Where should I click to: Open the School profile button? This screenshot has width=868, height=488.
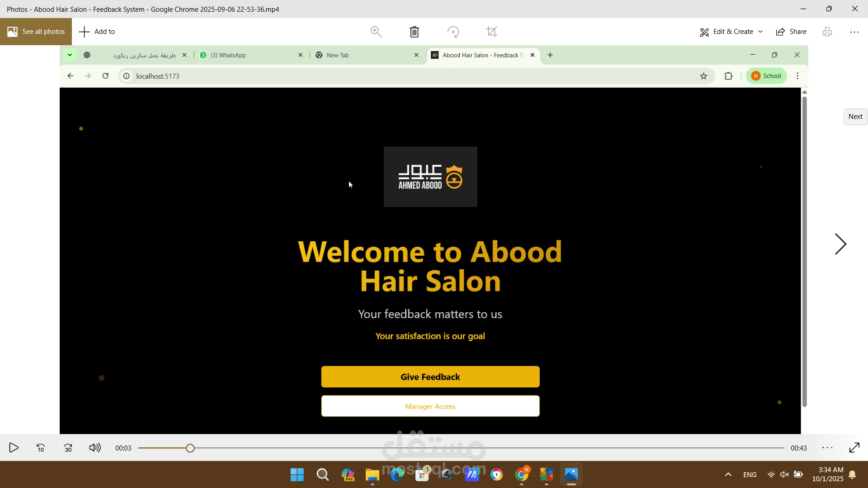[x=766, y=76]
